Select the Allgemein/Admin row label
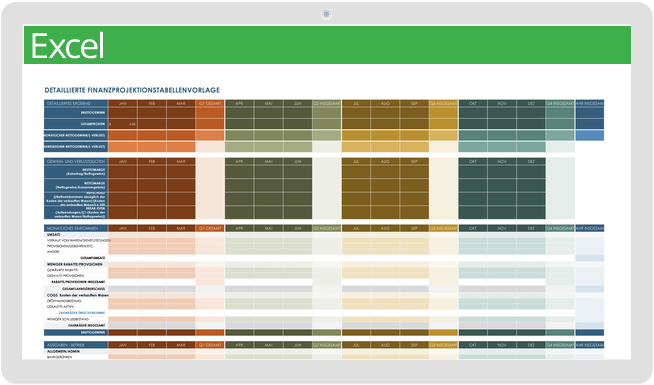Screen dimensions: 654x385 [x=63, y=352]
